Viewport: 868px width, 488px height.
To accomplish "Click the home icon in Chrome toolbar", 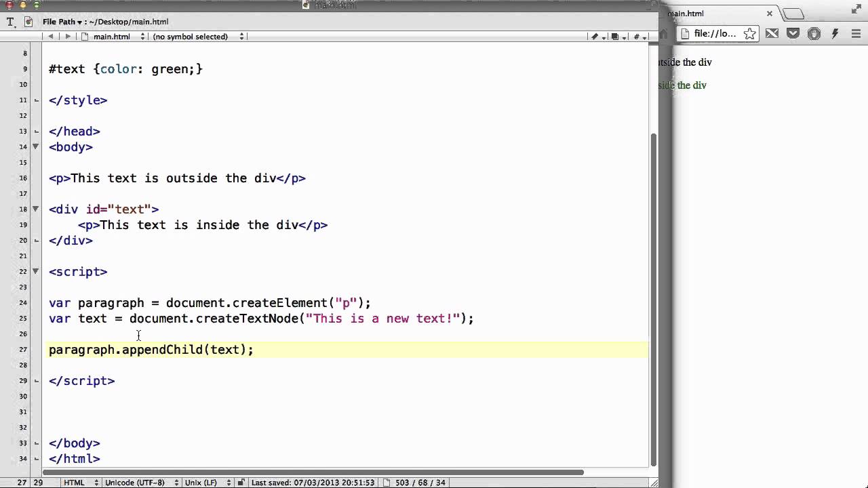I will (664, 33).
